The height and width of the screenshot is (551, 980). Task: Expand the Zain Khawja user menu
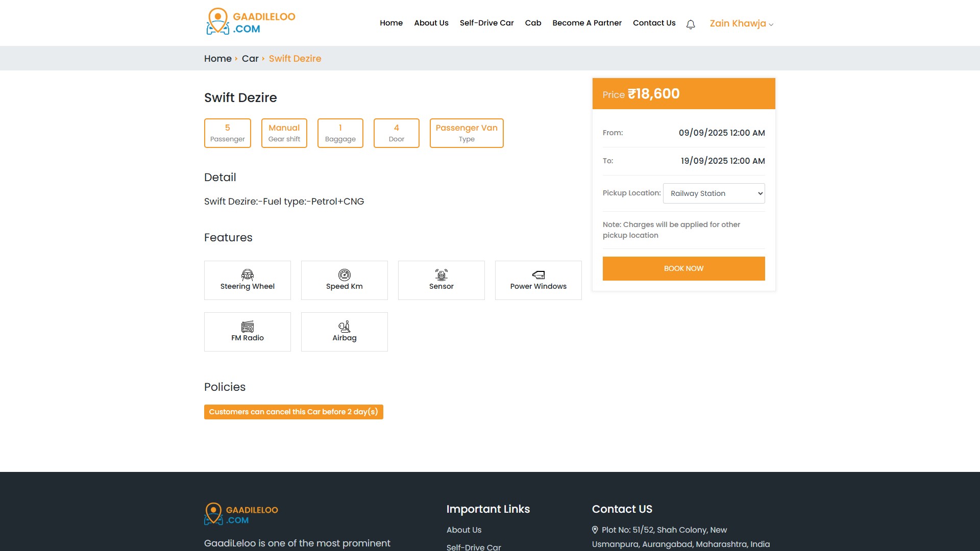click(x=742, y=23)
